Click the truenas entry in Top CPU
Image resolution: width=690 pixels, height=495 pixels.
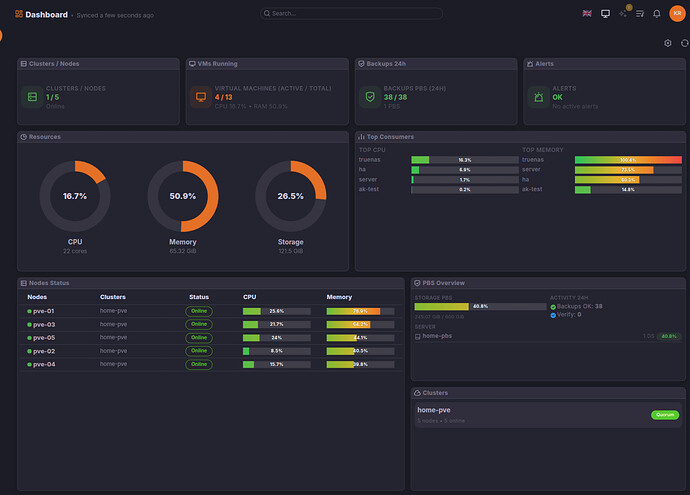tap(370, 160)
